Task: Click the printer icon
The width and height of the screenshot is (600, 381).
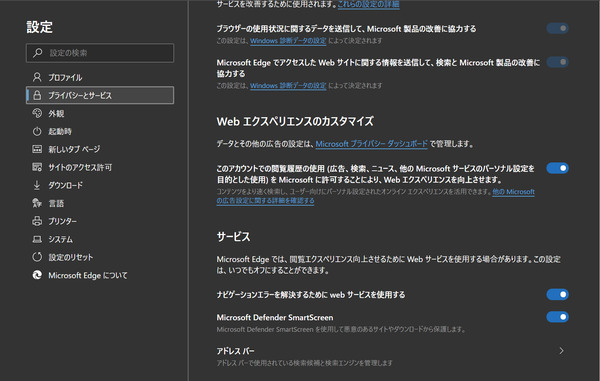Action: [x=37, y=221]
